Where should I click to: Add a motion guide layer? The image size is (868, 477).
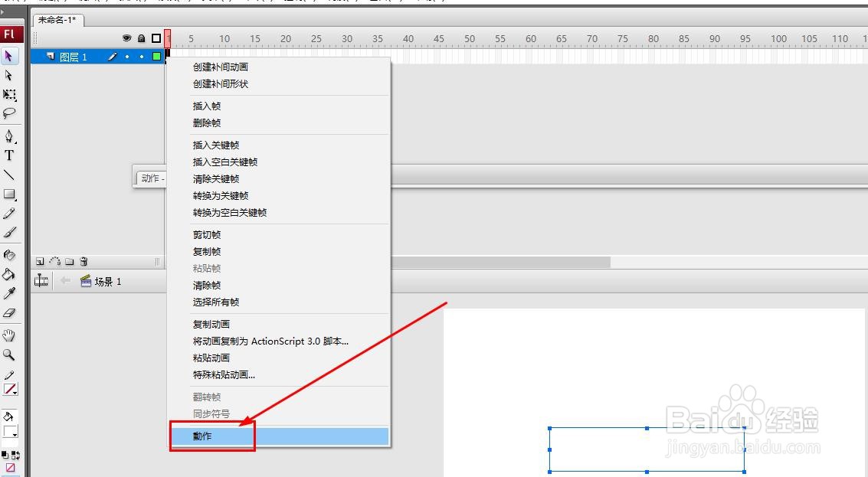(x=55, y=261)
